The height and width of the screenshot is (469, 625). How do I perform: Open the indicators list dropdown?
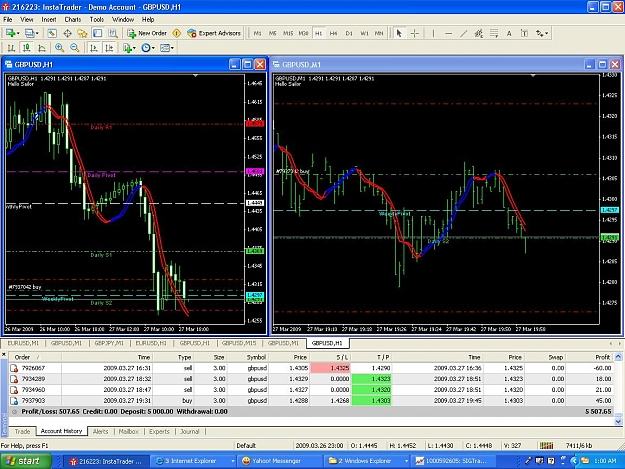(134, 48)
